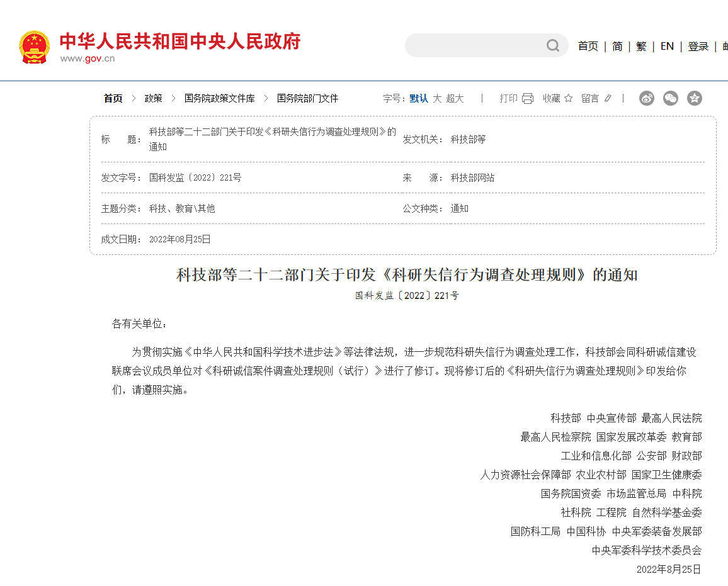Click the 登录 login link
The image size is (728, 586).
point(698,46)
